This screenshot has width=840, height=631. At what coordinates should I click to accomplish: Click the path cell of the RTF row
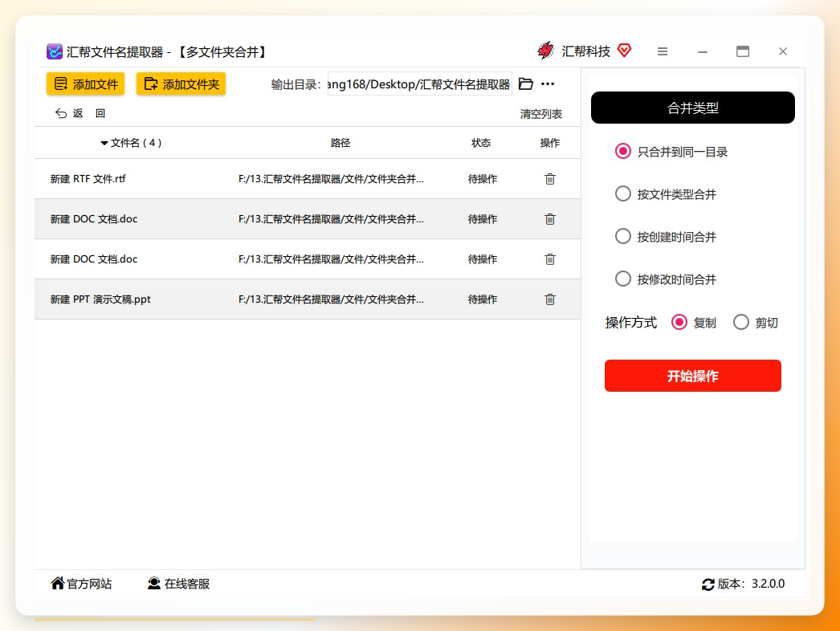[x=331, y=179]
